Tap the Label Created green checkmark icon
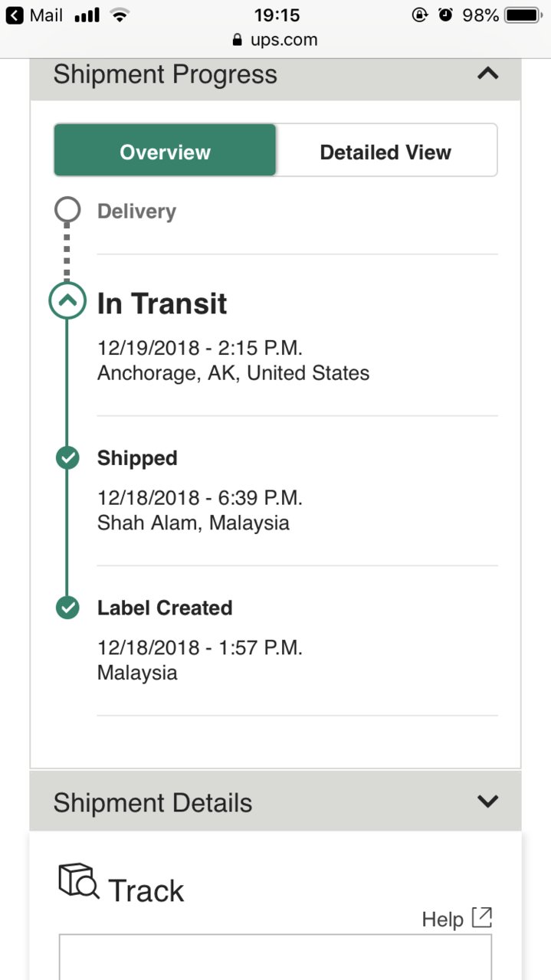 pyautogui.click(x=67, y=608)
